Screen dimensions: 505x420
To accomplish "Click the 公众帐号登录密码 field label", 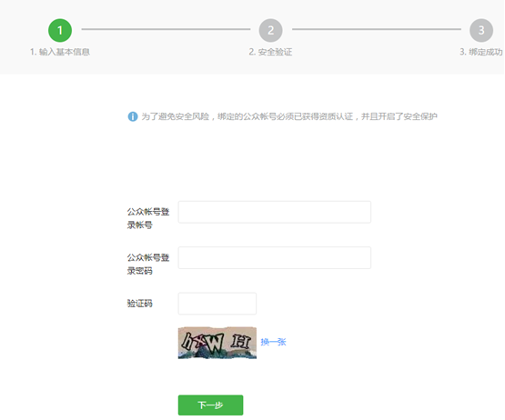I will pos(148,265).
